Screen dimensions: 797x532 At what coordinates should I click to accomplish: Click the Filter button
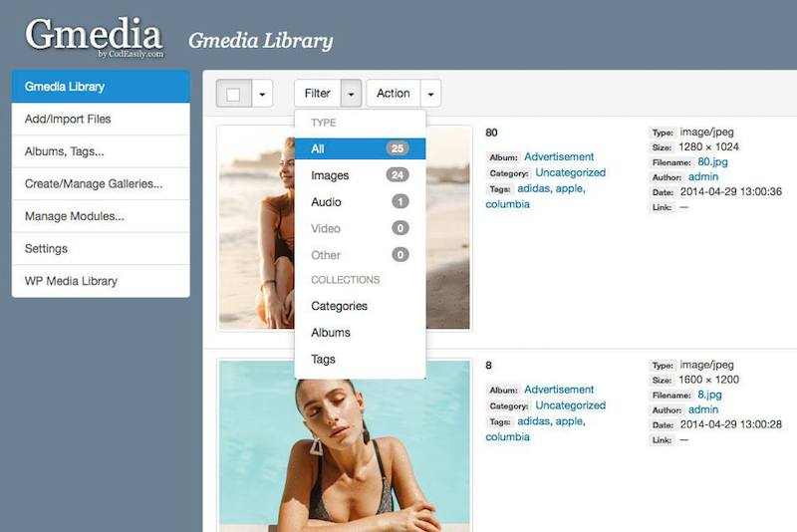[x=318, y=94]
